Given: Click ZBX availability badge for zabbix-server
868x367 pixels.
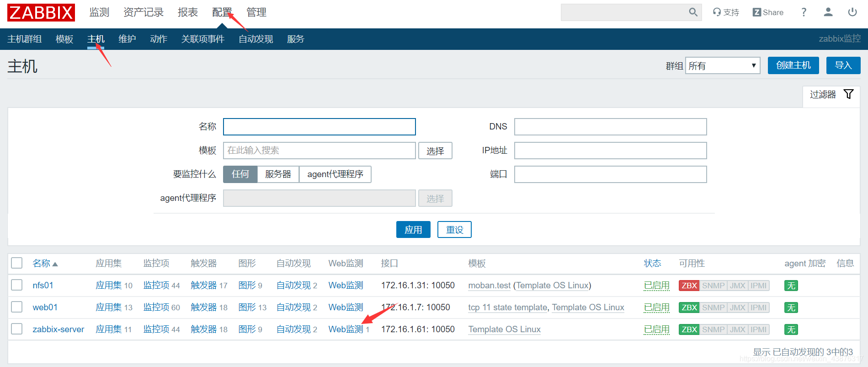Looking at the screenshot, I should tap(689, 329).
